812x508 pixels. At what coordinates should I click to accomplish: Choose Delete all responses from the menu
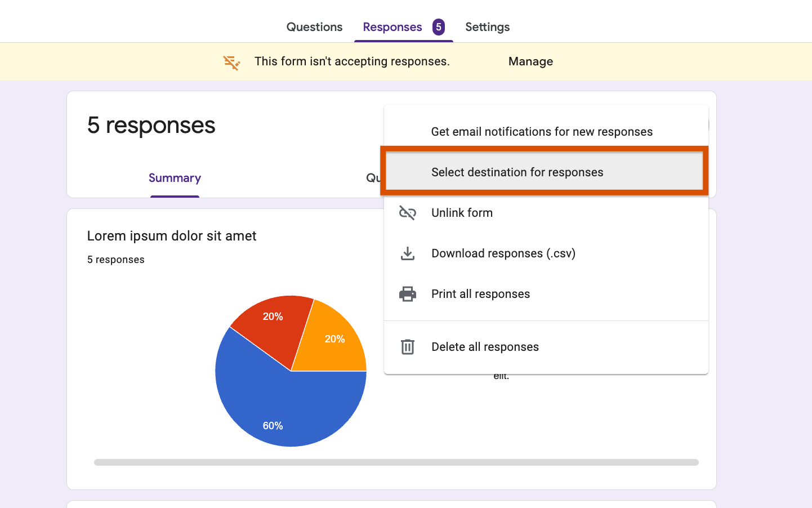(485, 347)
